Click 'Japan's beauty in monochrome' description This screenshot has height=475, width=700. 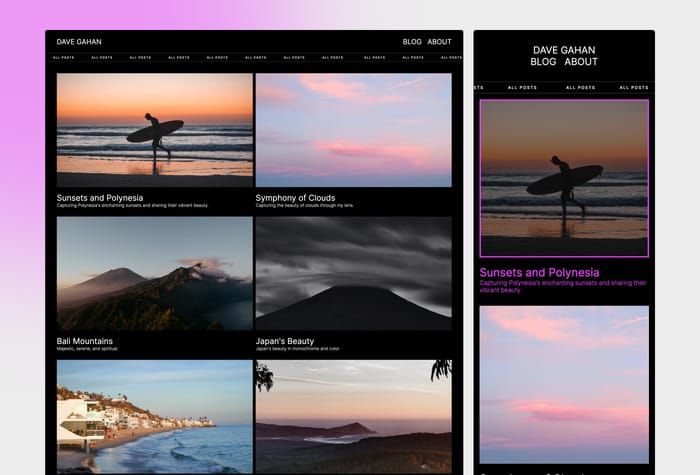pos(298,349)
